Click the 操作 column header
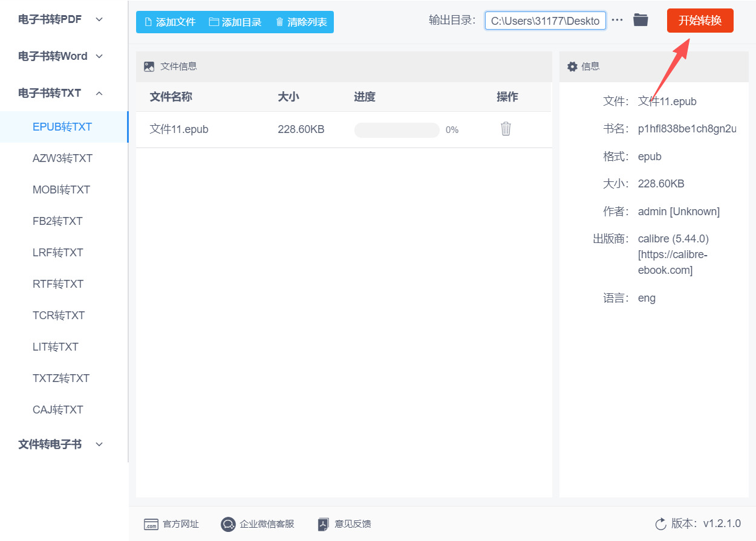The width and height of the screenshot is (756, 541). [x=507, y=97]
